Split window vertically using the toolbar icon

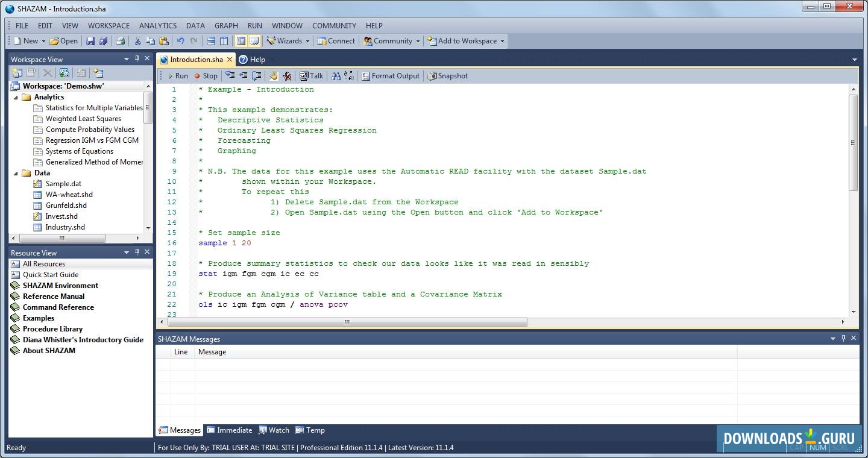click(x=224, y=41)
